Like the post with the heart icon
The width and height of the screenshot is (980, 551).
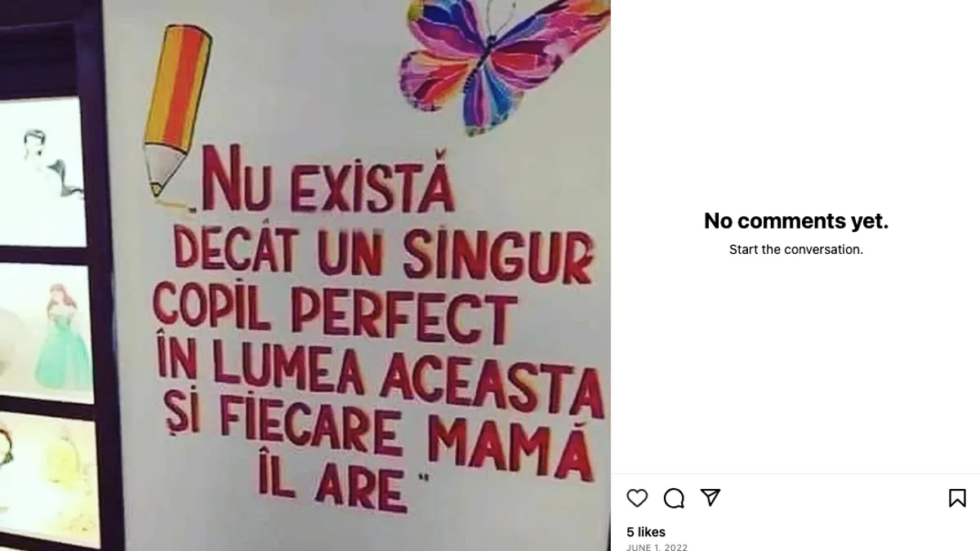tap(637, 498)
